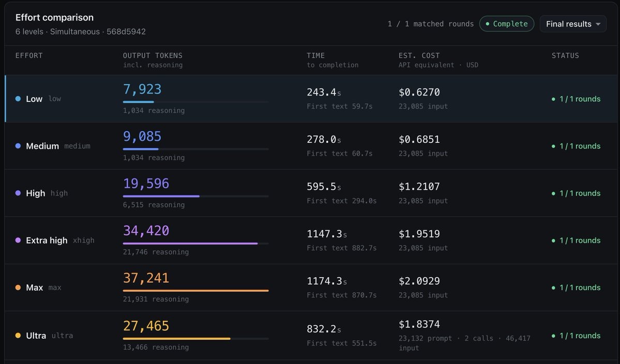The height and width of the screenshot is (364, 620).
Task: Click the Extra high row token progress bar
Action: point(196,244)
